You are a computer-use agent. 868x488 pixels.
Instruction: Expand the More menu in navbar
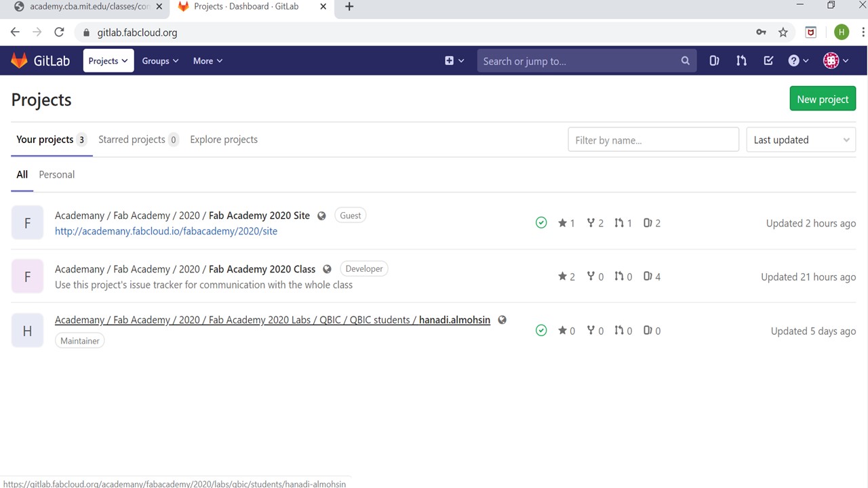click(208, 61)
